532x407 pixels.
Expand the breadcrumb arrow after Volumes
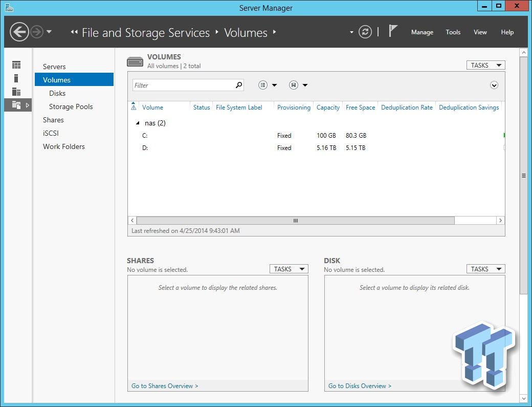tap(274, 32)
